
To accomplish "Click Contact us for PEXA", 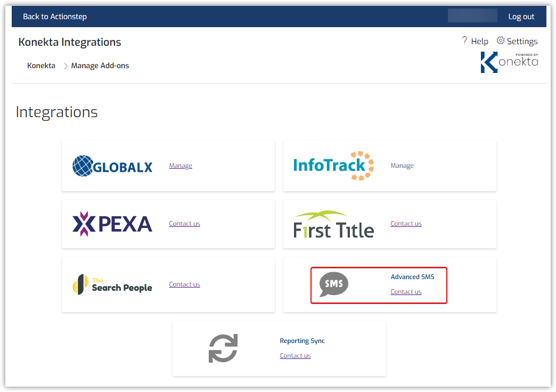I will coord(184,224).
